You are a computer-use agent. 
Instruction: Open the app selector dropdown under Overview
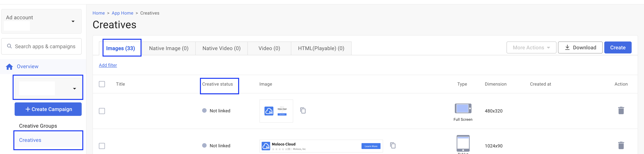click(74, 89)
